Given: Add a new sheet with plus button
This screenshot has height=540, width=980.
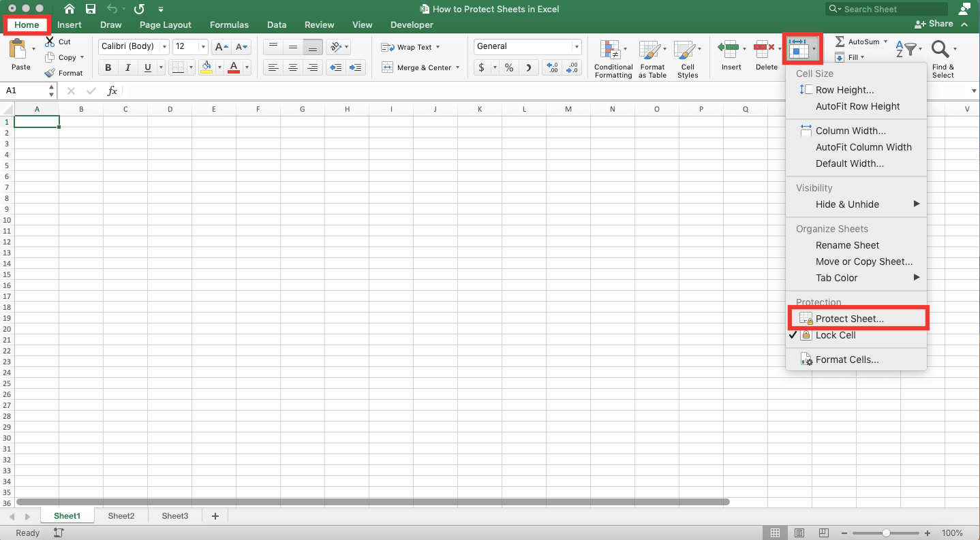Looking at the screenshot, I should click(x=215, y=516).
